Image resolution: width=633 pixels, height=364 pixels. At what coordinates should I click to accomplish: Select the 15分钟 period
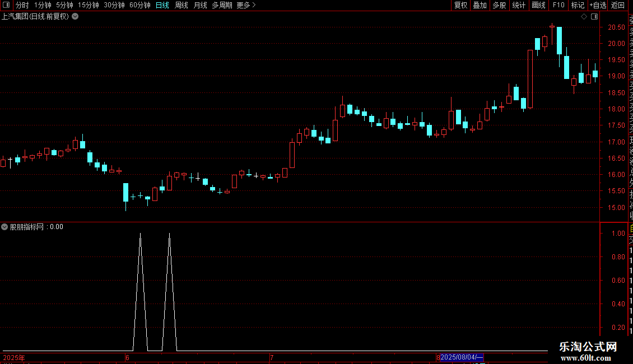89,5
